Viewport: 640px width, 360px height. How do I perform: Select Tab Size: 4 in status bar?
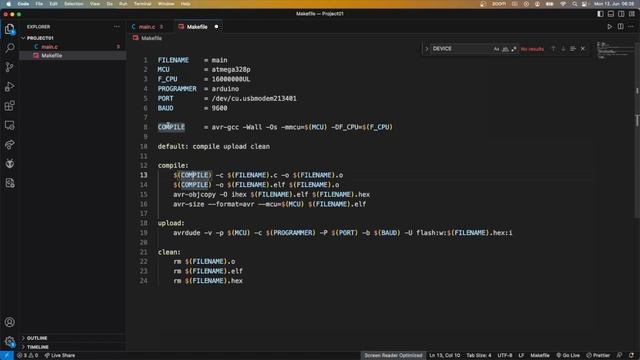coord(479,356)
